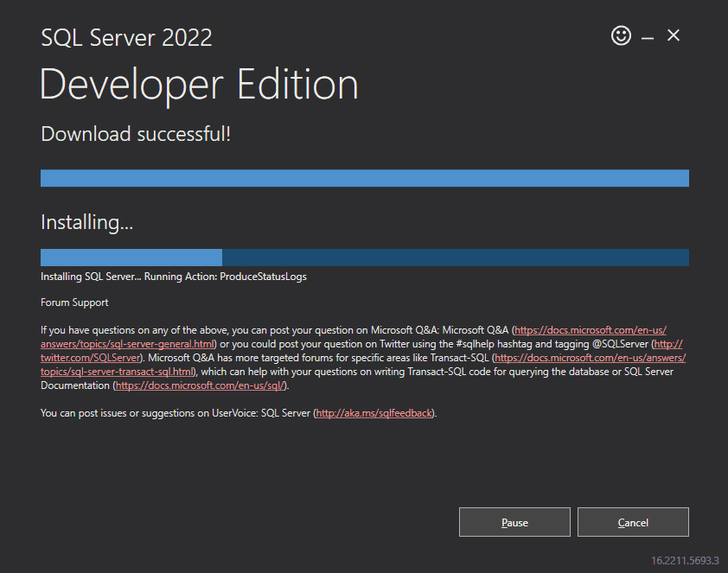Open the aka.ms/sqlfeedback UserVoice link
The width and height of the screenshot is (728, 573).
coord(374,413)
